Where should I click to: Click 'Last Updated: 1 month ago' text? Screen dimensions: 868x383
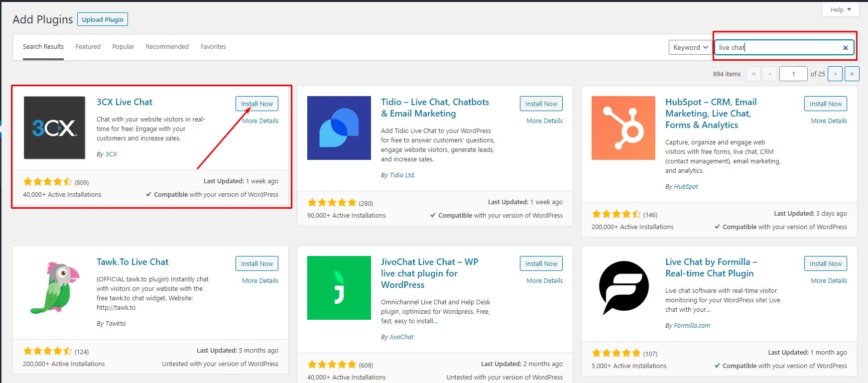pyautogui.click(x=807, y=353)
